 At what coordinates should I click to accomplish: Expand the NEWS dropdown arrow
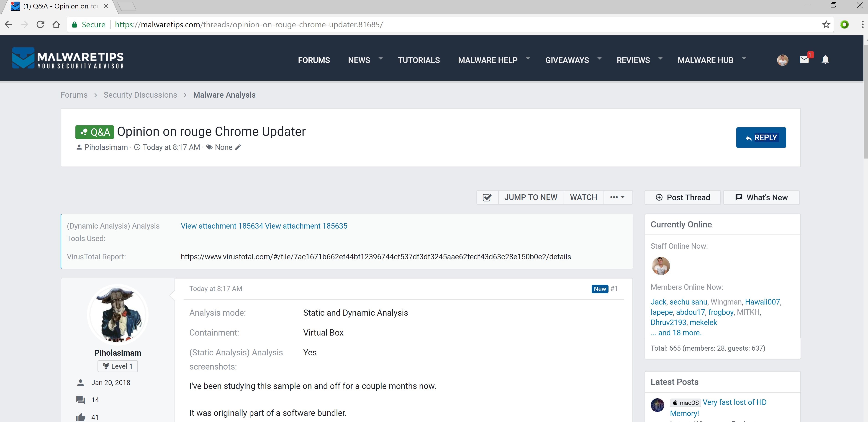point(380,58)
